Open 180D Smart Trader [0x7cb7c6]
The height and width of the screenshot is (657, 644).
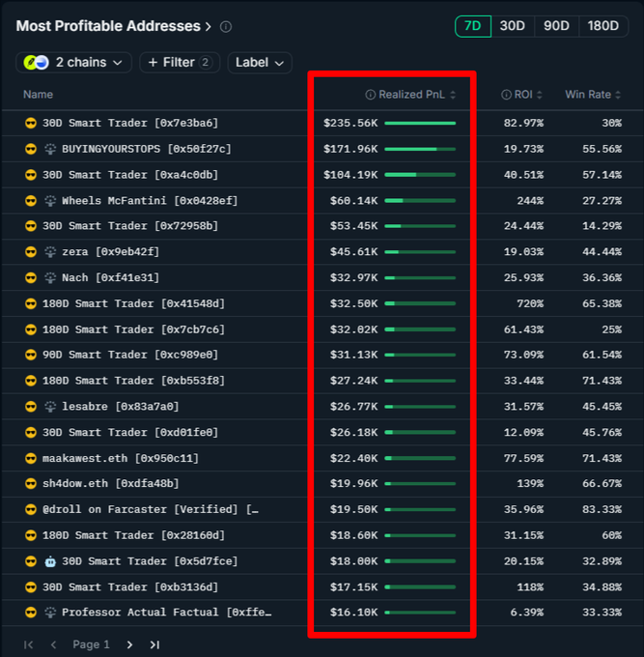tap(133, 329)
